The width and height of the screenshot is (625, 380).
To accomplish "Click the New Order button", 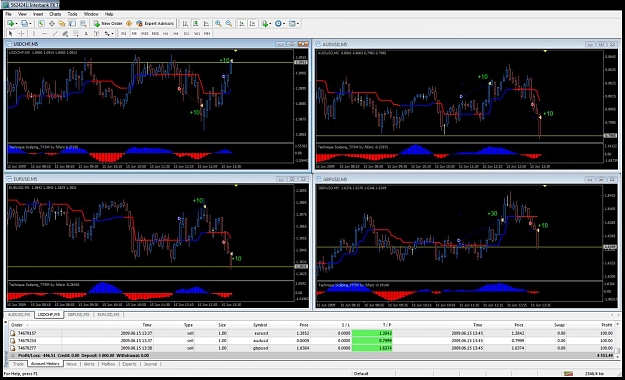I will (108, 24).
